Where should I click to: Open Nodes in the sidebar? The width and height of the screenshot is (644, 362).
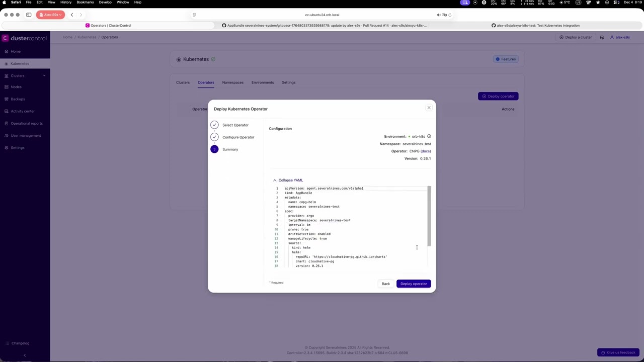[16, 87]
